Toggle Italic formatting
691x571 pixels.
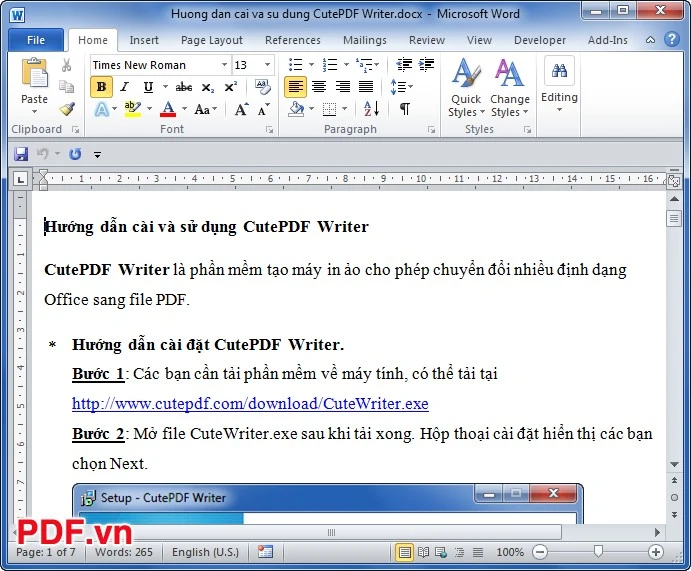tap(125, 87)
